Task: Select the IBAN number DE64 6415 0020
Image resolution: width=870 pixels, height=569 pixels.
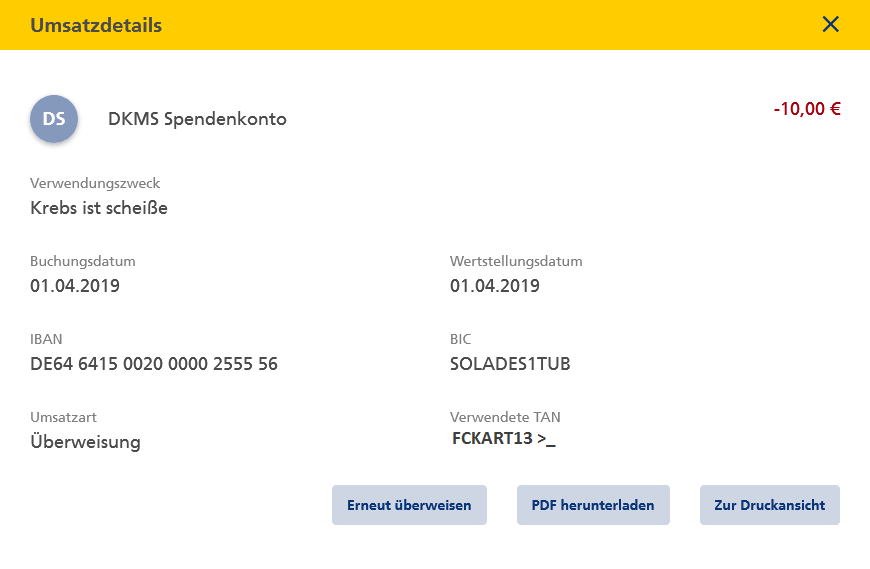Action: (154, 364)
